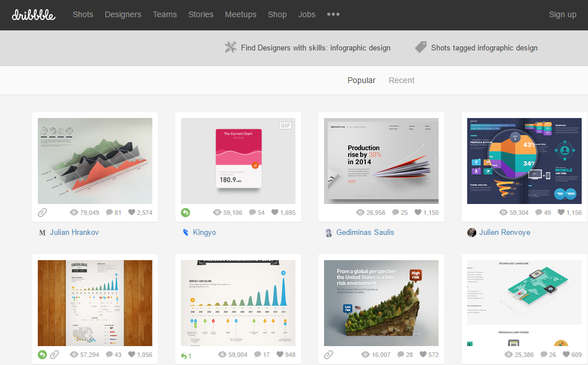Click the 59,004 views count

(x=238, y=355)
